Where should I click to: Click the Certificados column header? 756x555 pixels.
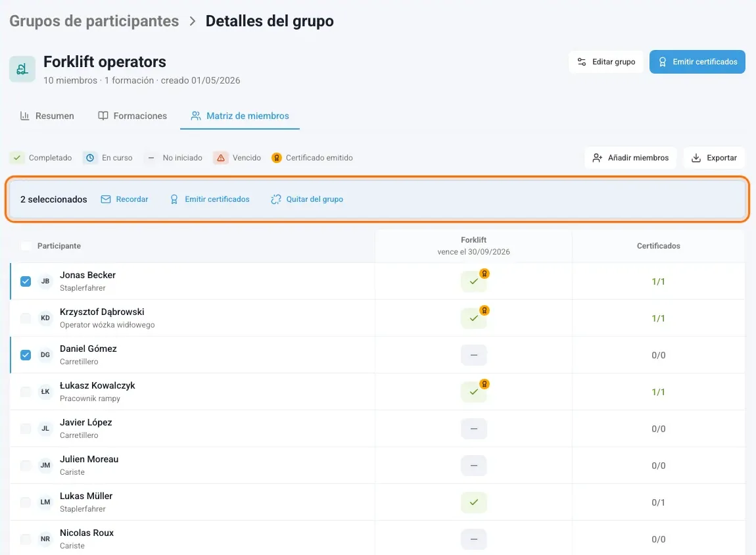(x=658, y=246)
